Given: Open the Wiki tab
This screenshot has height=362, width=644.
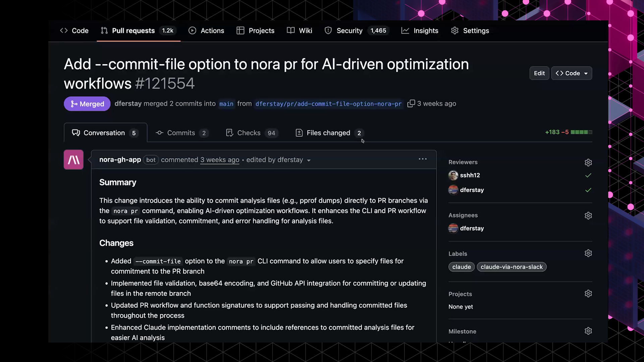Looking at the screenshot, I should 300,31.
